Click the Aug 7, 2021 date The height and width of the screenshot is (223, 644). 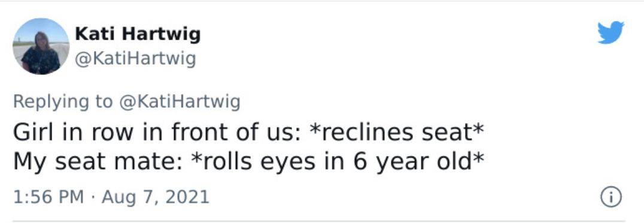coord(155,197)
